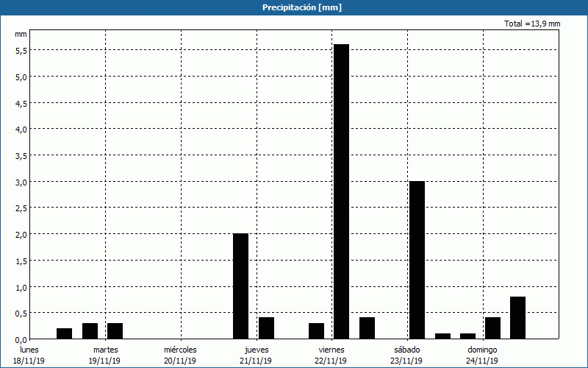Viewport: 588px width, 368px height.
Task: Select the jueves axis label
Action: 257,350
